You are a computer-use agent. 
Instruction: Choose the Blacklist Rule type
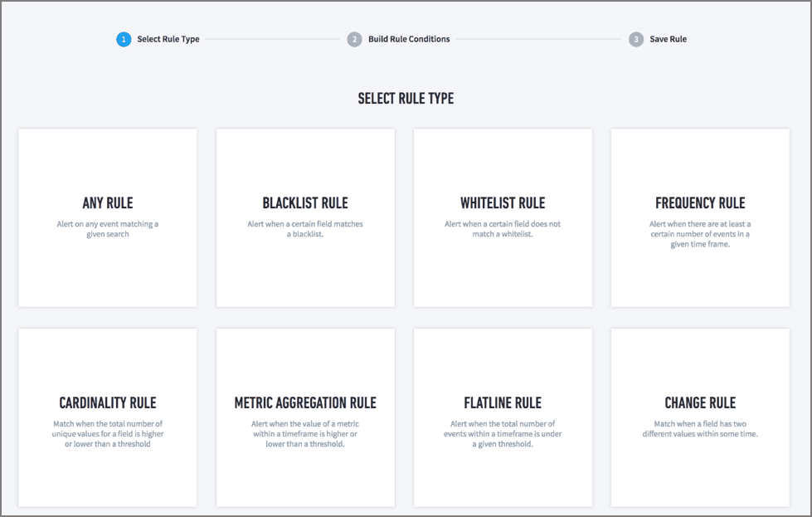pyautogui.click(x=305, y=217)
